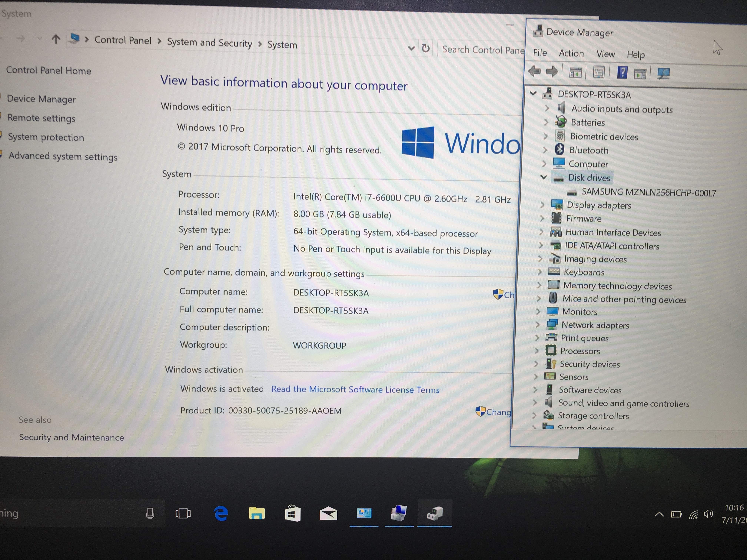Click the blue Help question-mark toolbar icon
The image size is (747, 560).
(x=622, y=72)
